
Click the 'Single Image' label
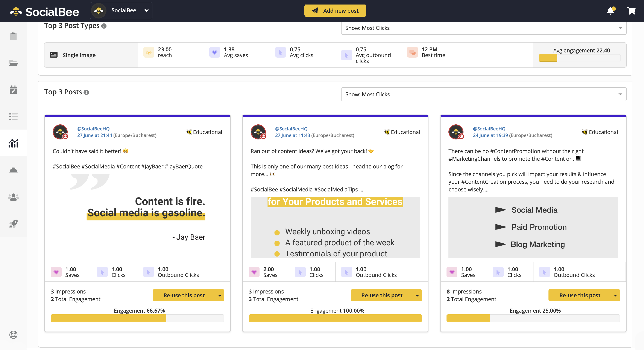pyautogui.click(x=79, y=55)
